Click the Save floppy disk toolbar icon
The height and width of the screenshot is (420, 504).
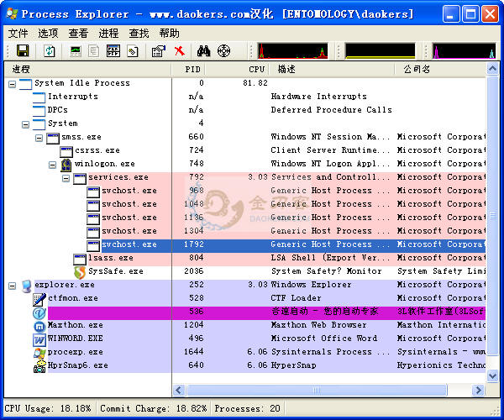[23, 50]
